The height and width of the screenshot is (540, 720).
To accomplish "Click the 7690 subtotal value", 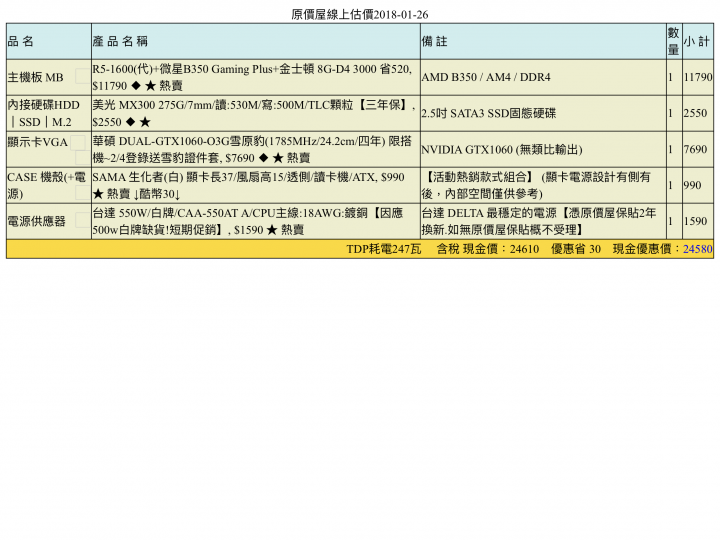I will pyautogui.click(x=695, y=149).
